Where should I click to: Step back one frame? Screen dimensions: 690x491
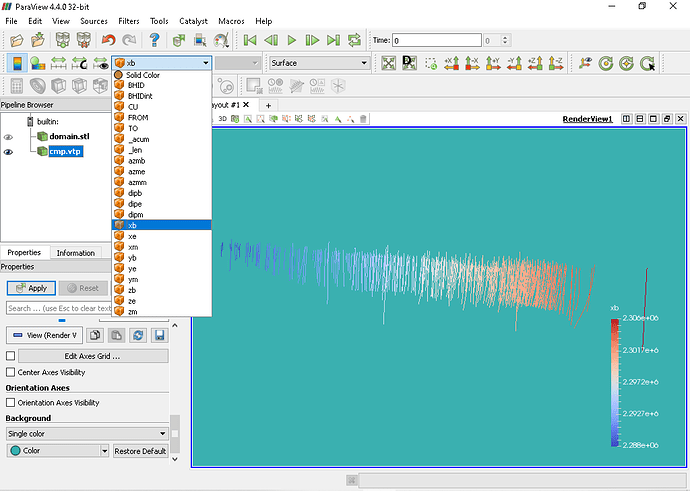pyautogui.click(x=271, y=40)
